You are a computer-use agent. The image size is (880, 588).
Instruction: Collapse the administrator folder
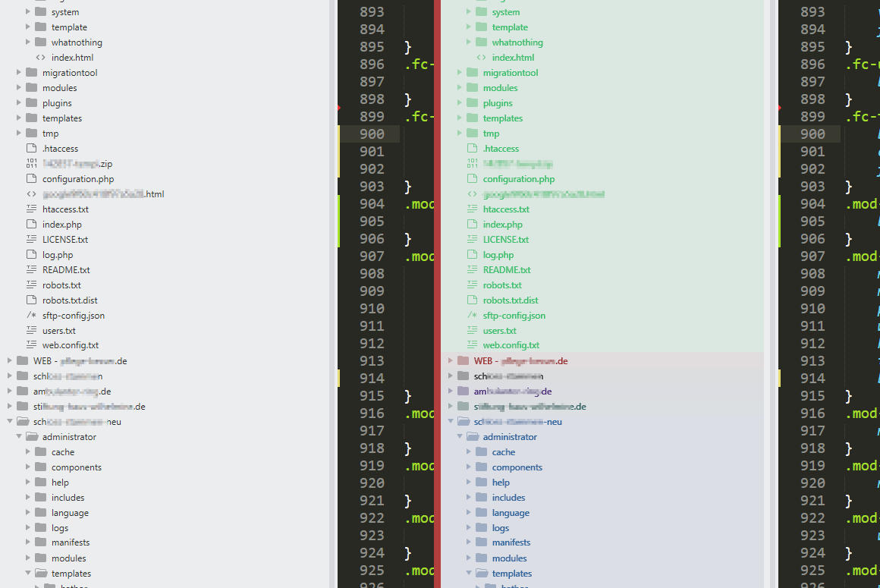tap(18, 436)
